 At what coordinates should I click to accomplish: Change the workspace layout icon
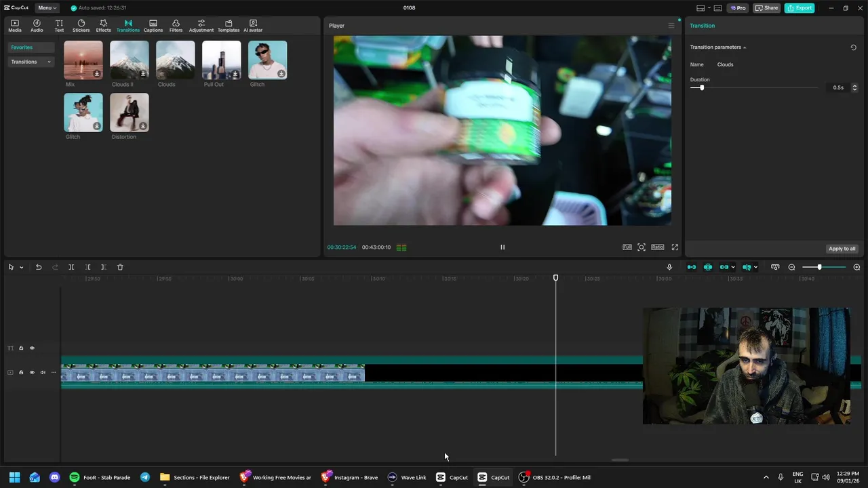(x=701, y=8)
